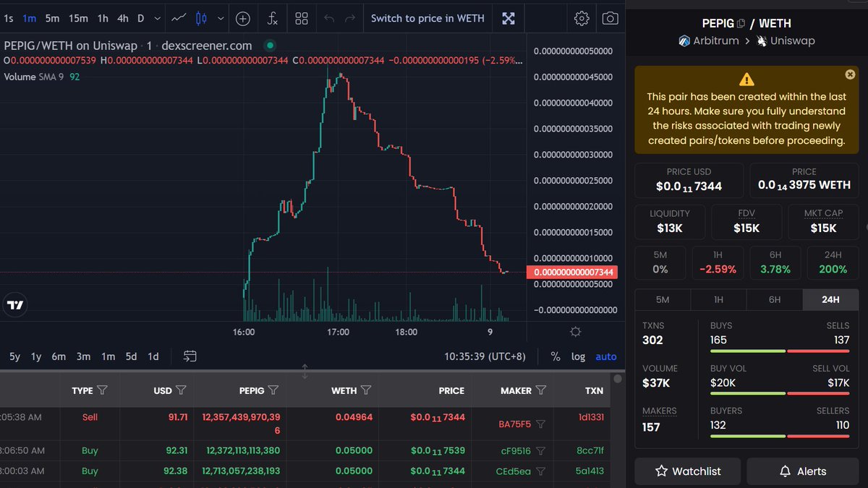This screenshot has width=868, height=488.
Task: Open the Alerts button
Action: pos(803,471)
